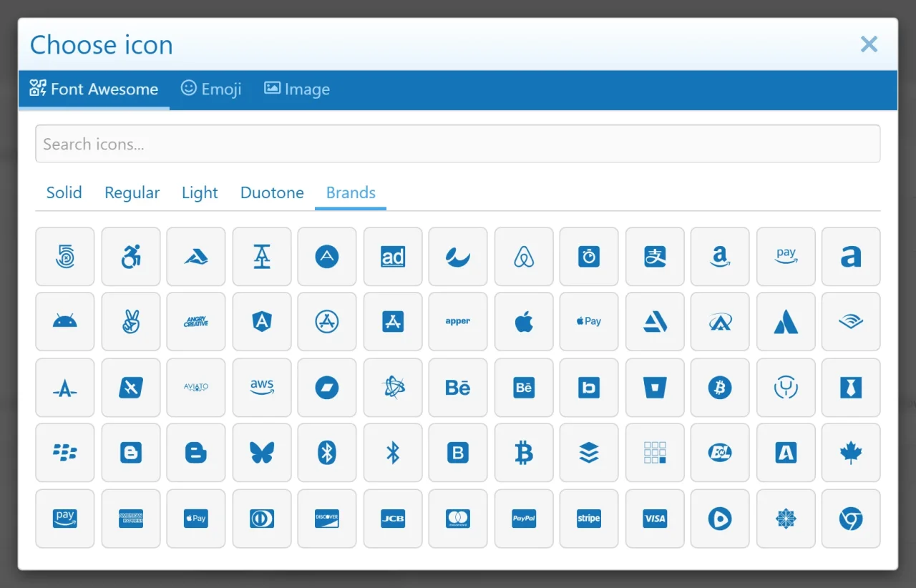Show the Duotone icon style
The width and height of the screenshot is (916, 588).
272,192
